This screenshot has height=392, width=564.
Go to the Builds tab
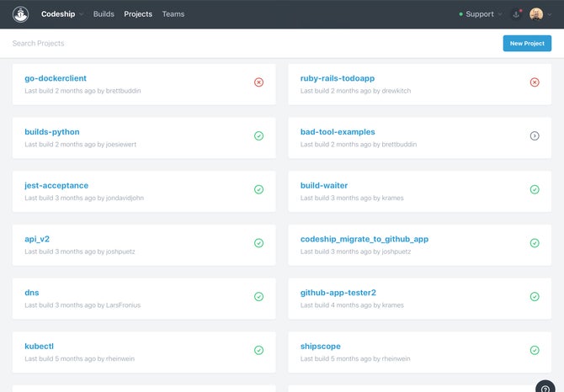tap(104, 14)
